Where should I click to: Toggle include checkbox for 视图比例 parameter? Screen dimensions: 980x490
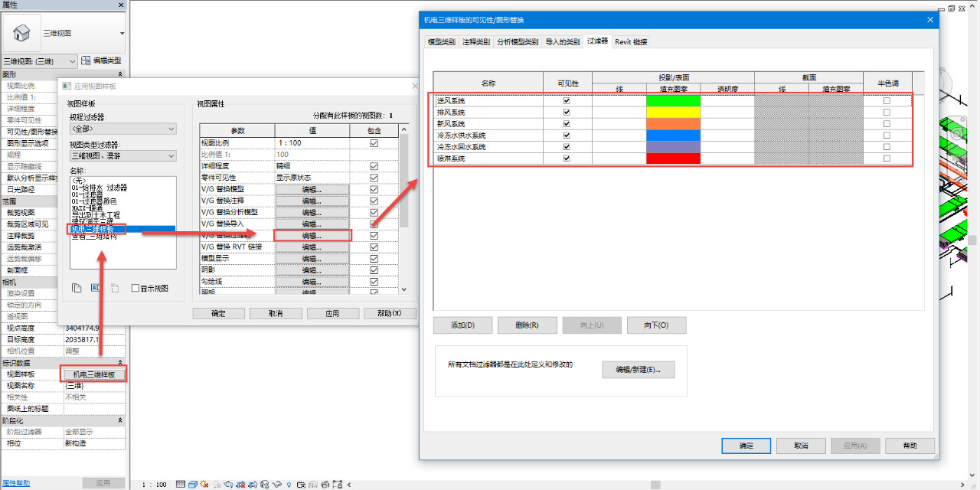pos(374,143)
